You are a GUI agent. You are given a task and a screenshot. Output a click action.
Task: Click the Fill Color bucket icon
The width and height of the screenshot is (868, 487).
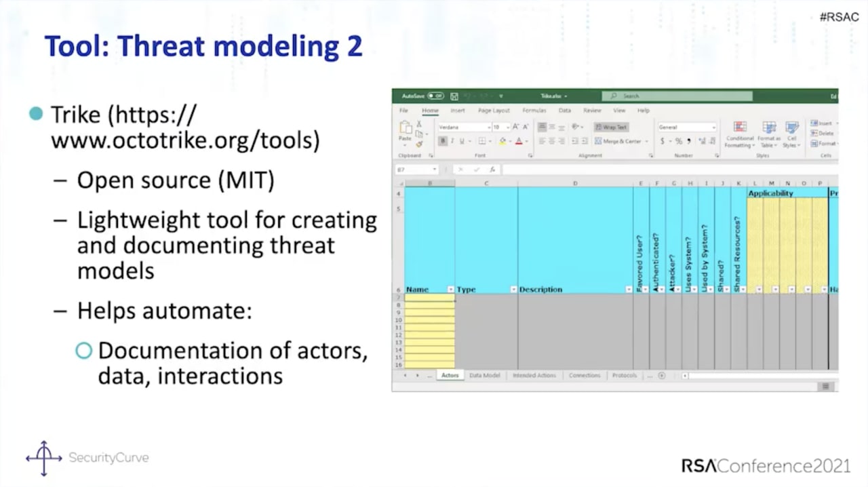pos(502,141)
